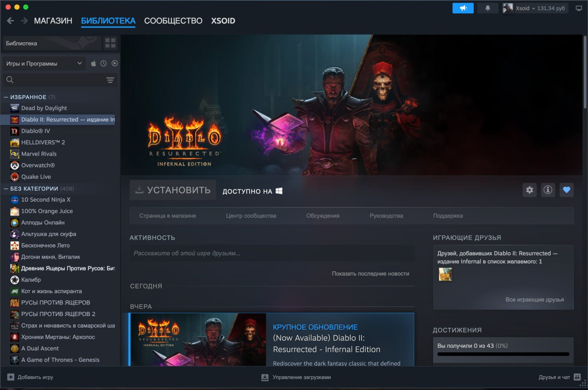The height and width of the screenshot is (390, 588).
Task: Enter Big Picture mode with monitor icon
Action: (577, 8)
